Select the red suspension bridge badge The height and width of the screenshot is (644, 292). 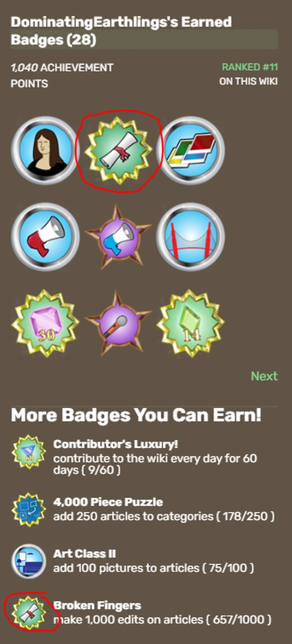pos(191,236)
